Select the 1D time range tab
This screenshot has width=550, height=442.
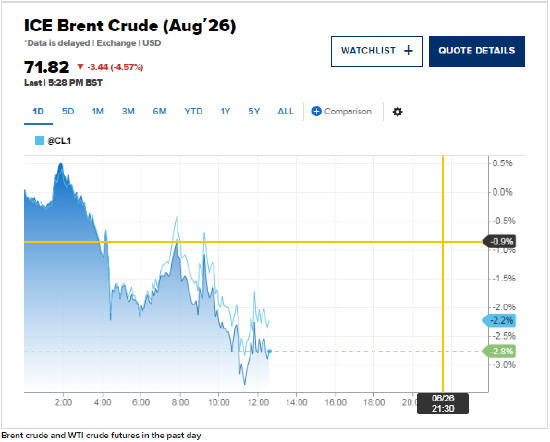coord(38,112)
